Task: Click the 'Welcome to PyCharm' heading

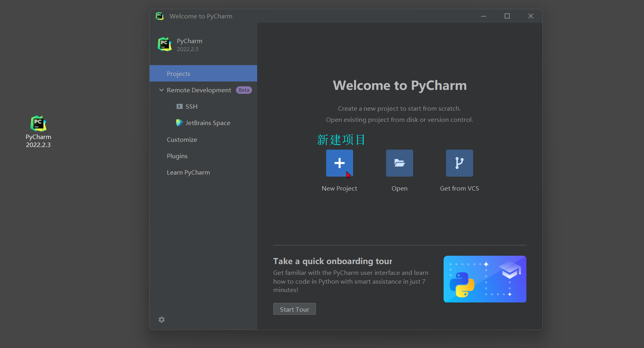Action: tap(400, 86)
